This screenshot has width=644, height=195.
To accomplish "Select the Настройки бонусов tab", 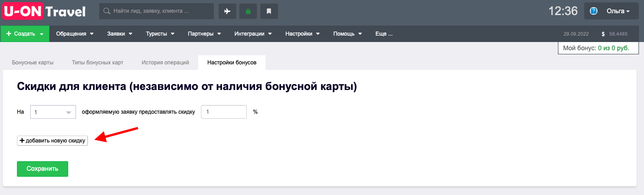I will point(232,63).
